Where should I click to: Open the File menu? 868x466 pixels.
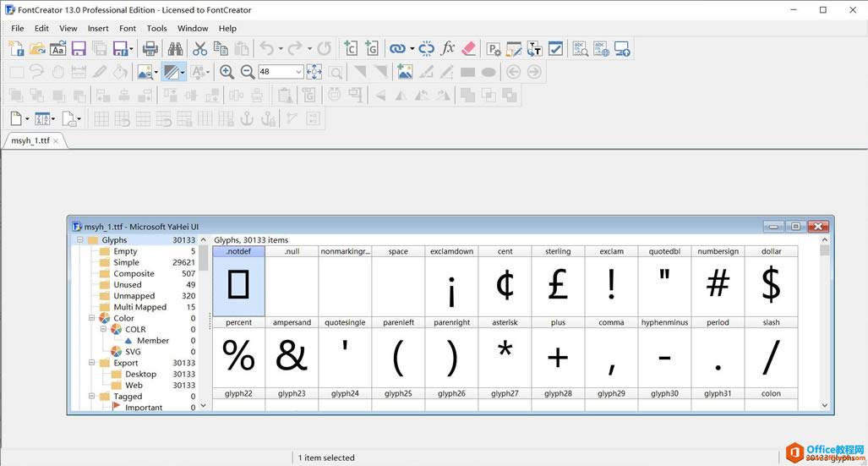point(18,28)
